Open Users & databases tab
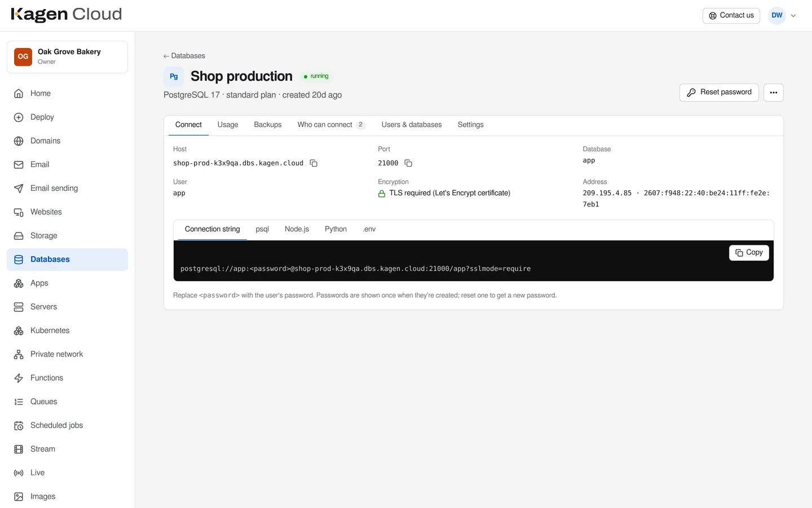The width and height of the screenshot is (812, 508). [412, 125]
